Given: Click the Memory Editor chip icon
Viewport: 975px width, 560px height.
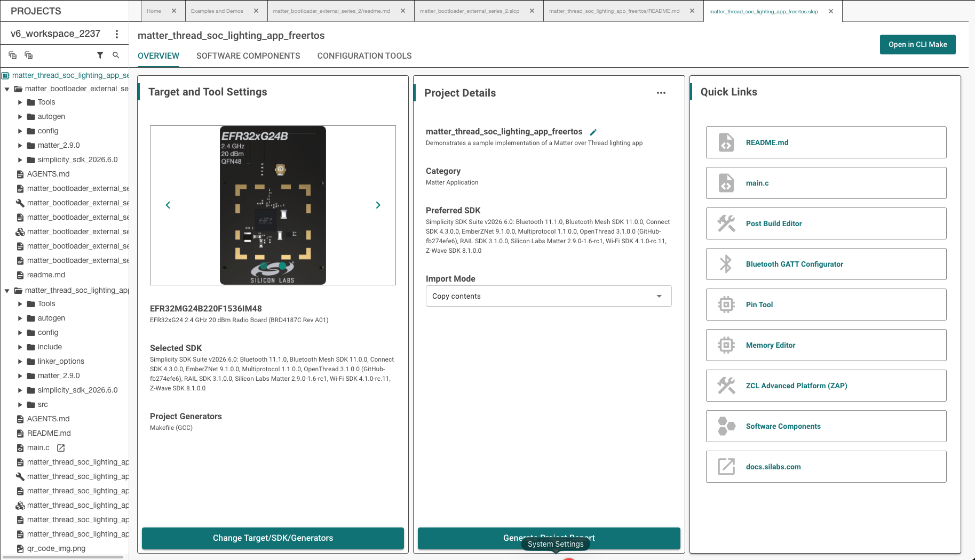Looking at the screenshot, I should tap(726, 345).
